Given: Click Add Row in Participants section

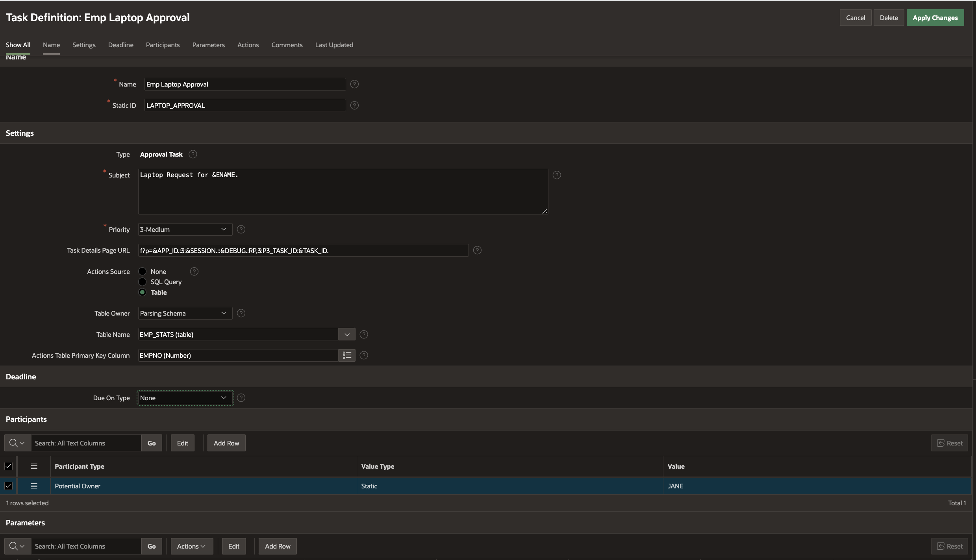Looking at the screenshot, I should click(226, 443).
